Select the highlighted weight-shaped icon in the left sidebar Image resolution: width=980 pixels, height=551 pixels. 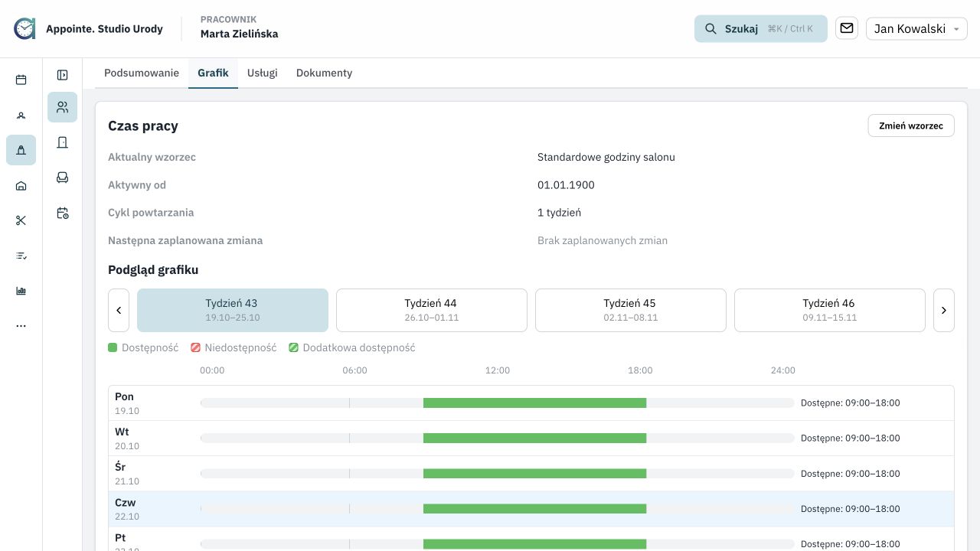coord(21,150)
